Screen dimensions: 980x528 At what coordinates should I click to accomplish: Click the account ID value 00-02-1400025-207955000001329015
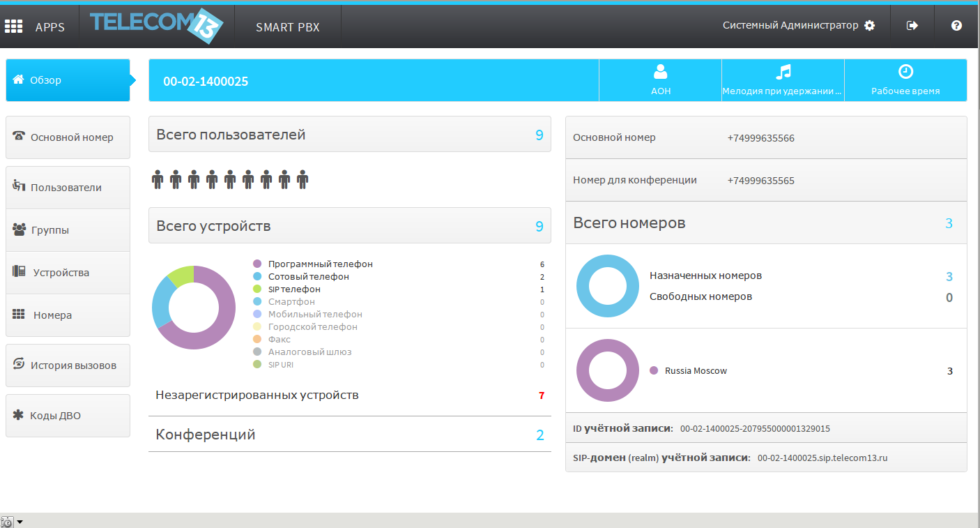coord(755,429)
